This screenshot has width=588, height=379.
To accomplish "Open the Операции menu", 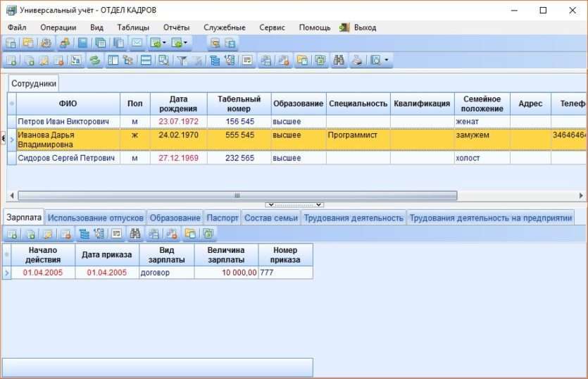I will click(58, 27).
